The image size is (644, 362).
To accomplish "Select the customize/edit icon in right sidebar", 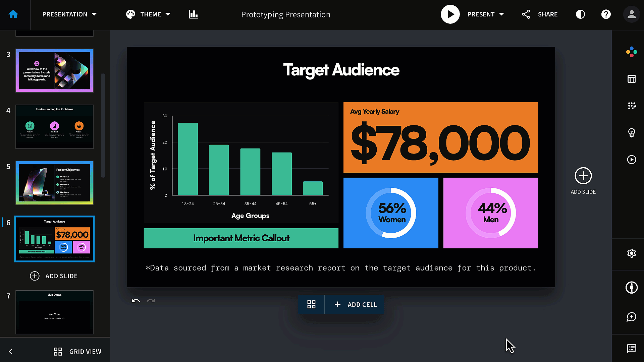I will point(632,106).
